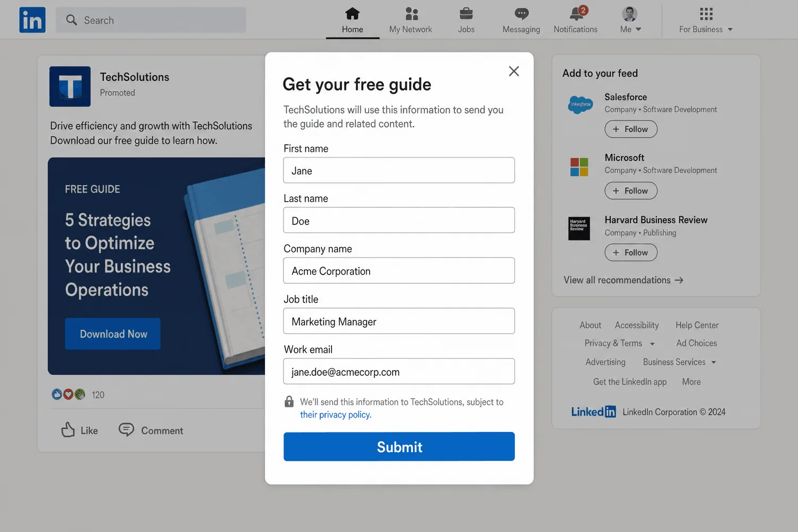Click the Like thumbs-up icon

click(68, 430)
